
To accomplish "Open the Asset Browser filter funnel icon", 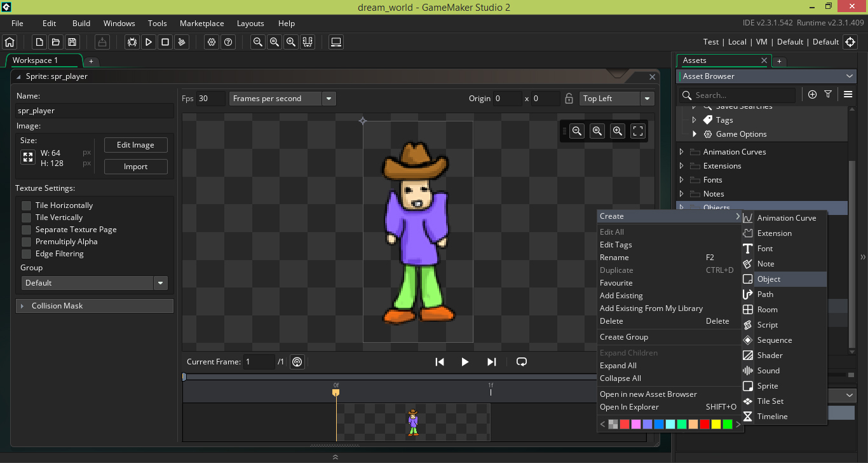I will [828, 94].
